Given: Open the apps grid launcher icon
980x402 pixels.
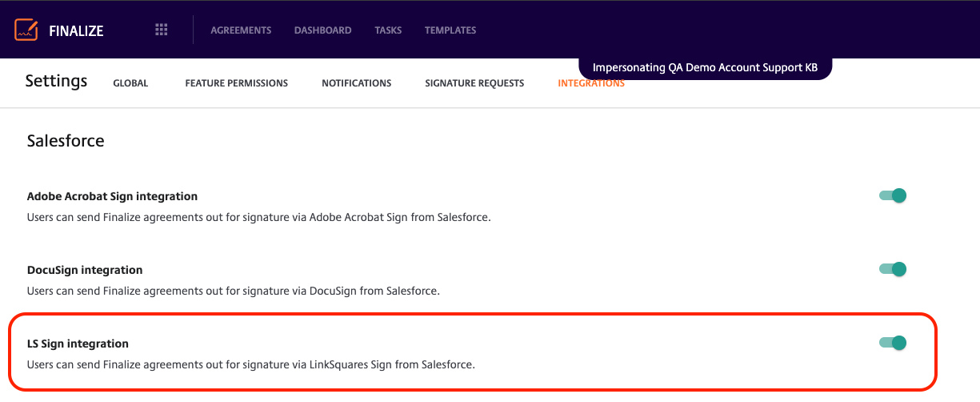Looking at the screenshot, I should tap(162, 30).
